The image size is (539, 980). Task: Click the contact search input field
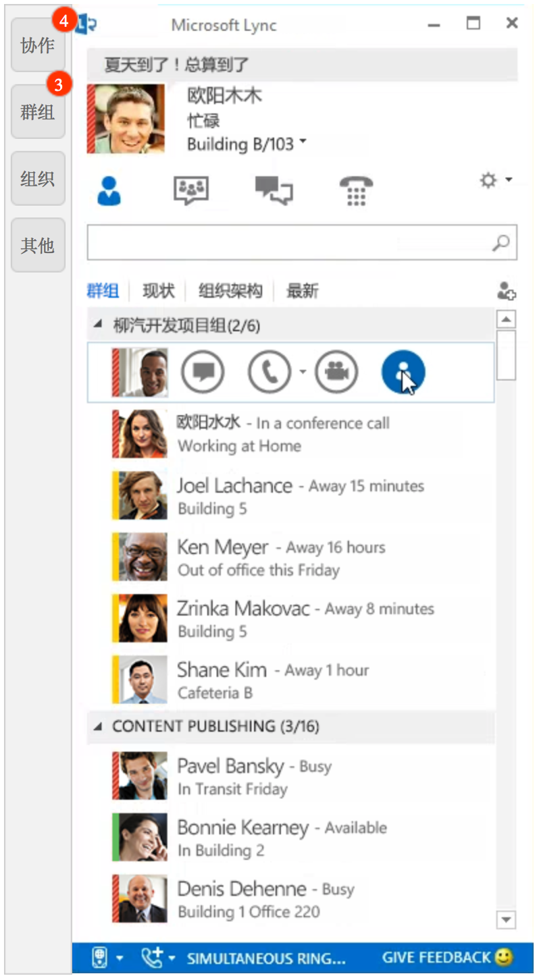[x=302, y=243]
